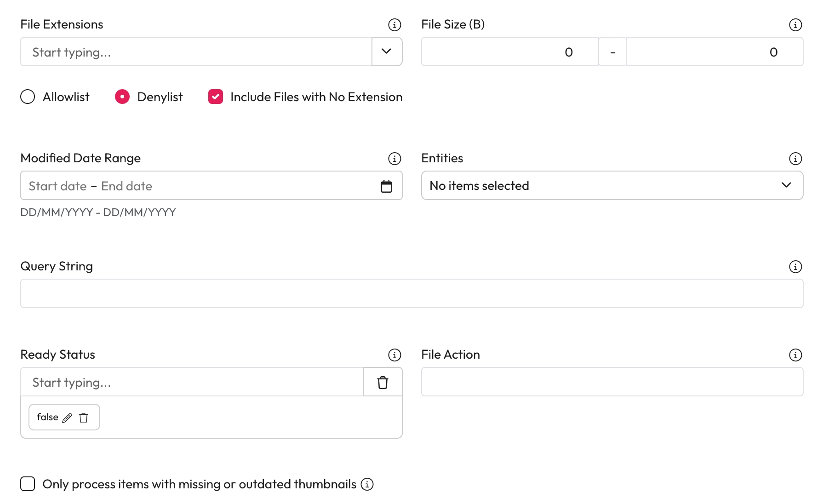Image resolution: width=823 pixels, height=504 pixels.
Task: Edit the 'false' tag with pencil icon
Action: [67, 418]
